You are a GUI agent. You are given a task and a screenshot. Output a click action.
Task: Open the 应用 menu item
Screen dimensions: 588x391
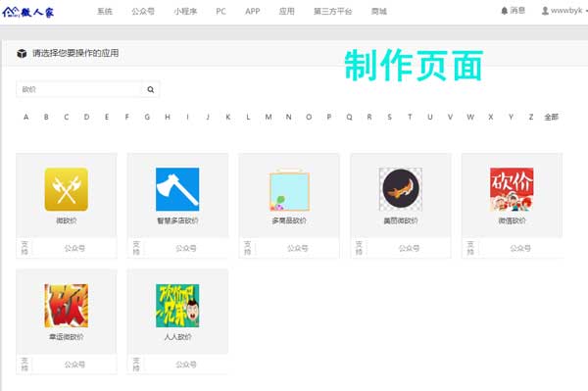click(286, 11)
